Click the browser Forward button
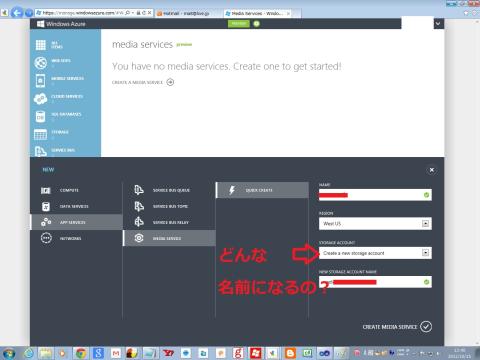Screen dimensions: 480x360 pos(29,13)
